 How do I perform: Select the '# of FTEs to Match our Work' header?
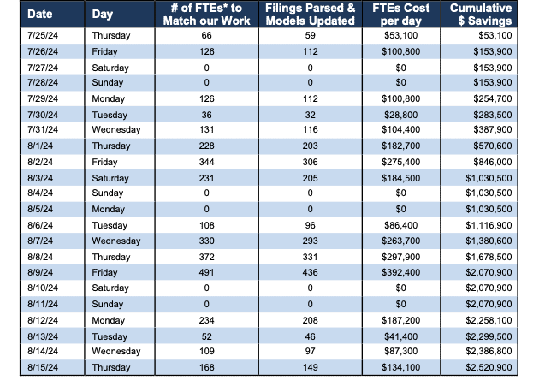(x=206, y=14)
